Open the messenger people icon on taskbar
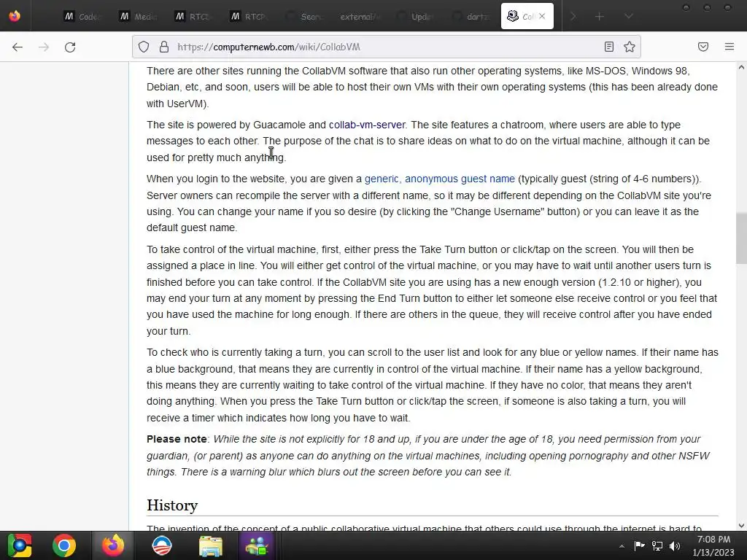The image size is (747, 560). 257,545
